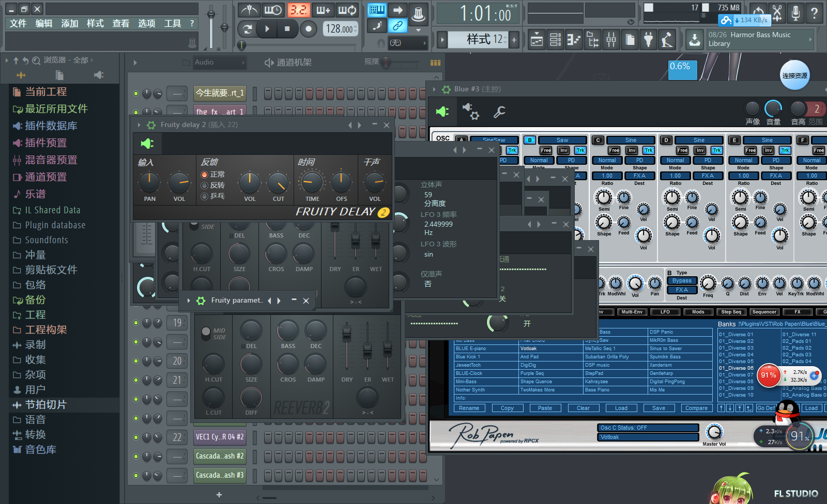Open the Audio group filter dropdown in channel rack

[x=219, y=62]
